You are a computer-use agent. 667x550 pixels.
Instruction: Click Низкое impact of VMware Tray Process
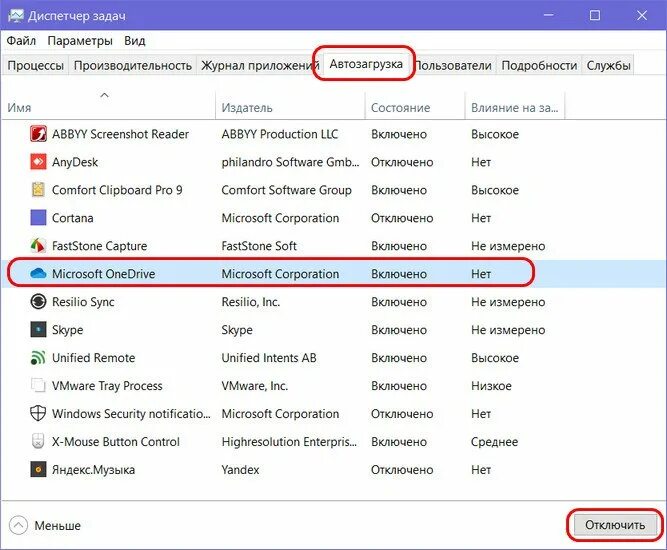[x=491, y=385]
